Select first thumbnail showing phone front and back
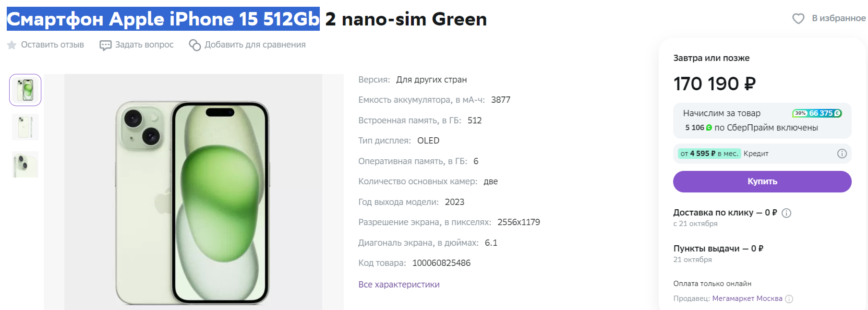 click(25, 90)
